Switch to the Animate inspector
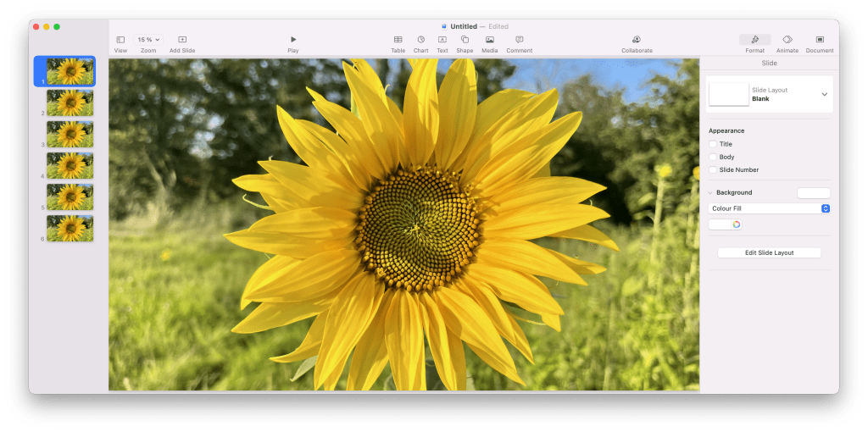The width and height of the screenshot is (868, 432). pyautogui.click(x=787, y=40)
